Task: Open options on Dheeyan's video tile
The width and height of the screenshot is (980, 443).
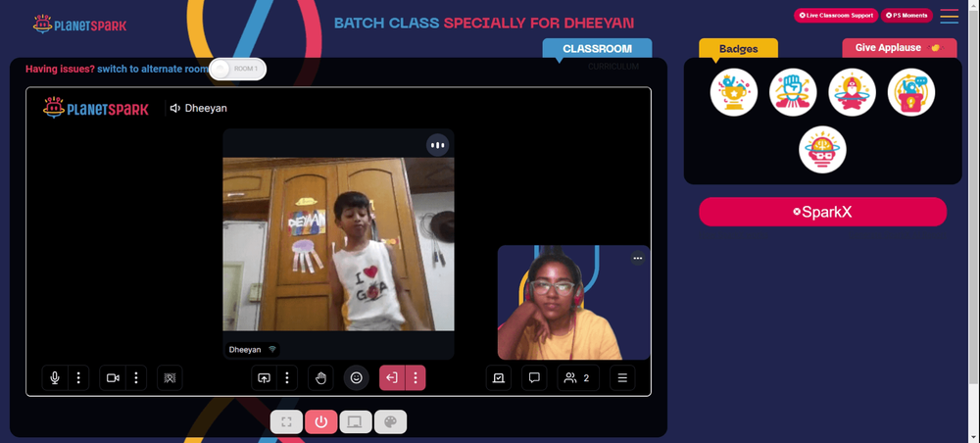Action: click(x=437, y=145)
